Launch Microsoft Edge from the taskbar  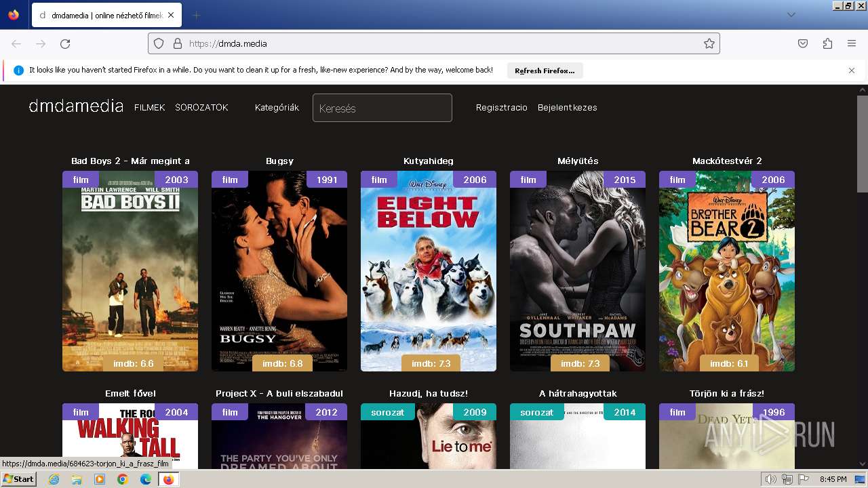146,479
